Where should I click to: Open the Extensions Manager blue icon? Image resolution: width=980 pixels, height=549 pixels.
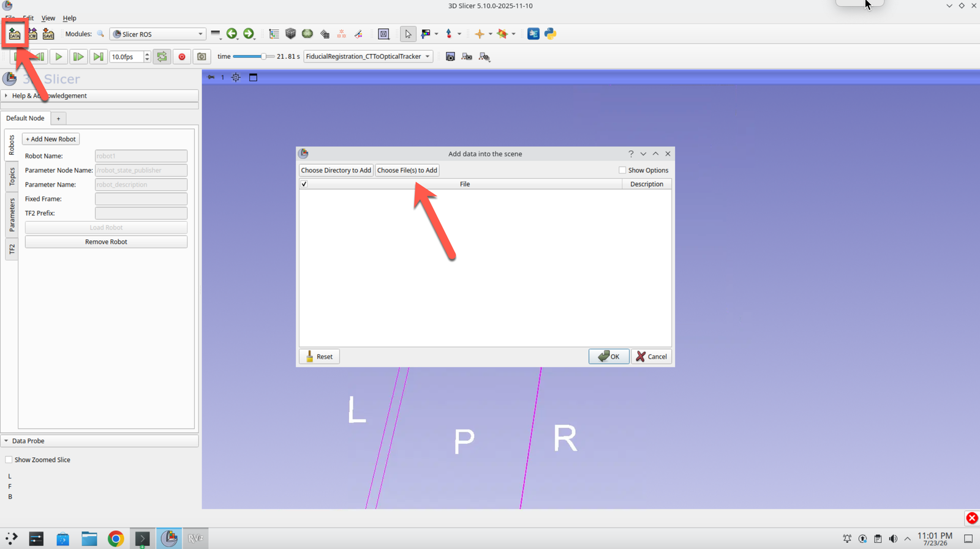(533, 34)
